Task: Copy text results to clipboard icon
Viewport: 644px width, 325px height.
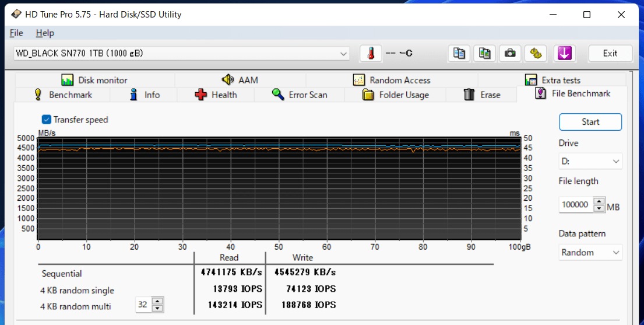Action: [x=459, y=54]
